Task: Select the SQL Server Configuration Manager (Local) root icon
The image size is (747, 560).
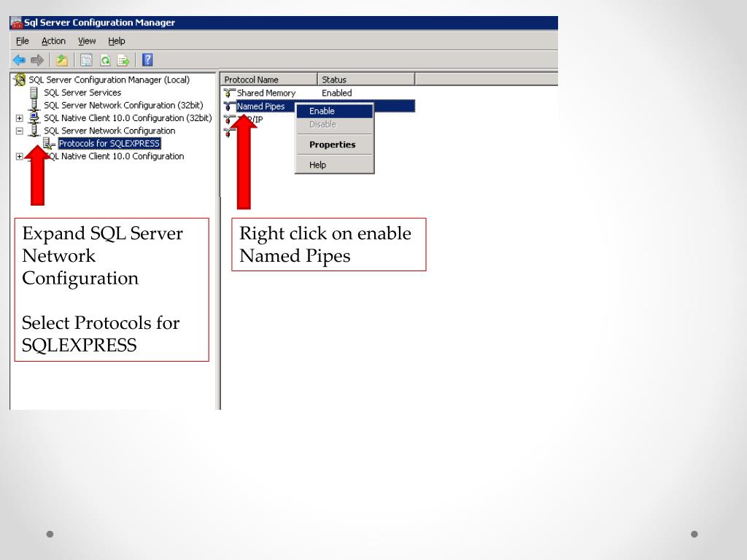Action: [20, 79]
